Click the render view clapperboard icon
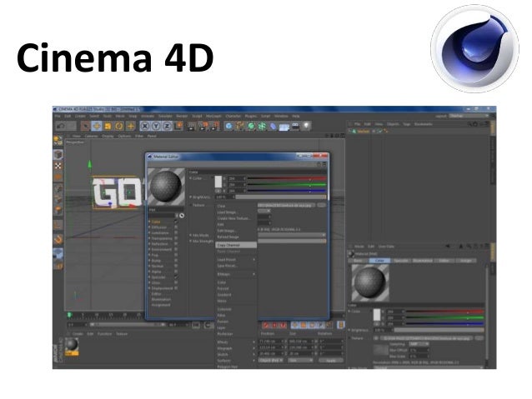The image size is (532, 399). tap(192, 127)
